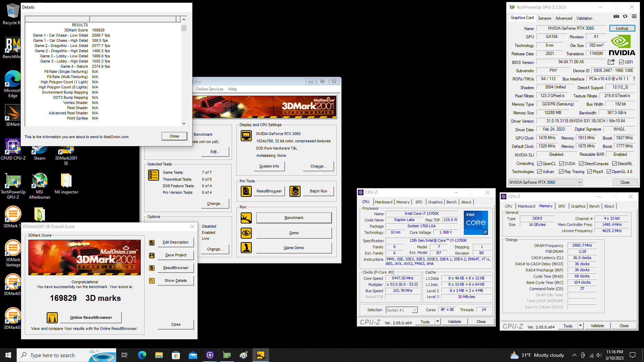Click Validate in CPU-Z Memory window

pos(597,326)
